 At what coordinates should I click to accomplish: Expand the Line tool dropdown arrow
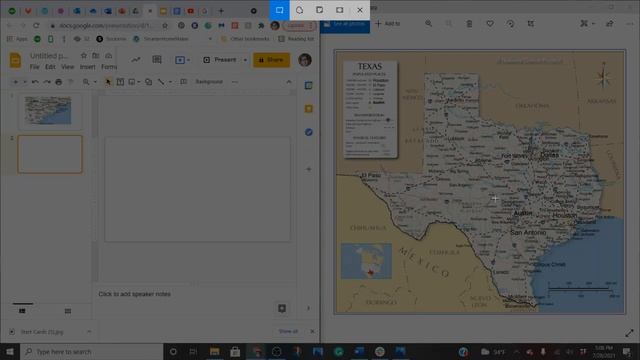(x=170, y=82)
